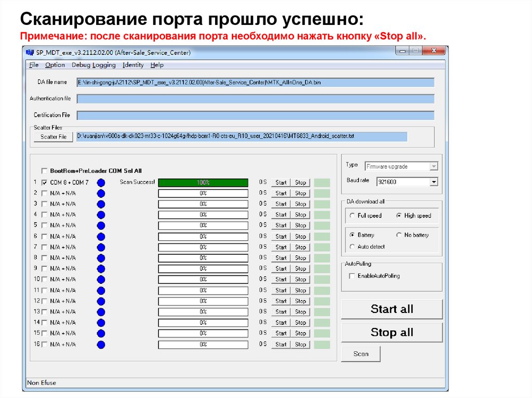Click the SP_MDT app icon in title bar
The height and width of the screenshot is (398, 532).
pyautogui.click(x=30, y=52)
